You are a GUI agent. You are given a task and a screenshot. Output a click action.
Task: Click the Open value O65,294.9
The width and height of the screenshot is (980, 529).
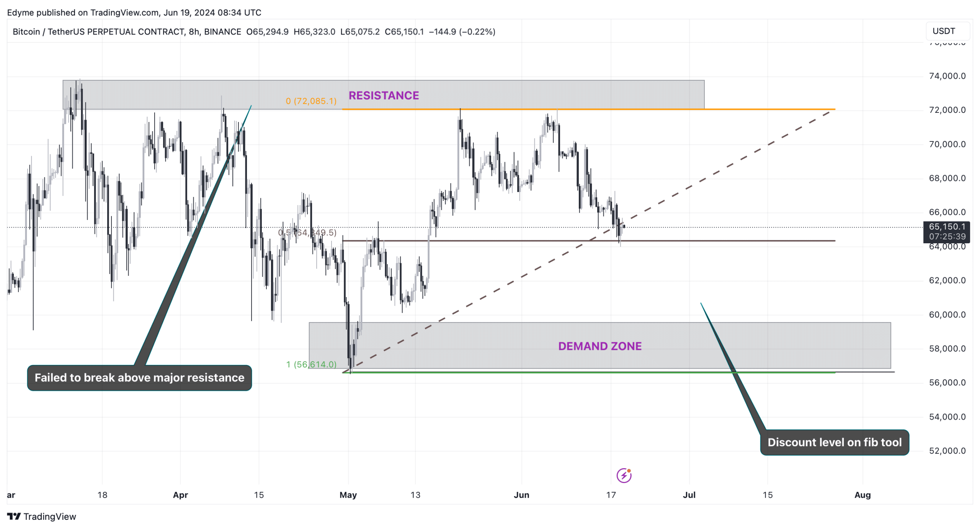[x=268, y=32]
